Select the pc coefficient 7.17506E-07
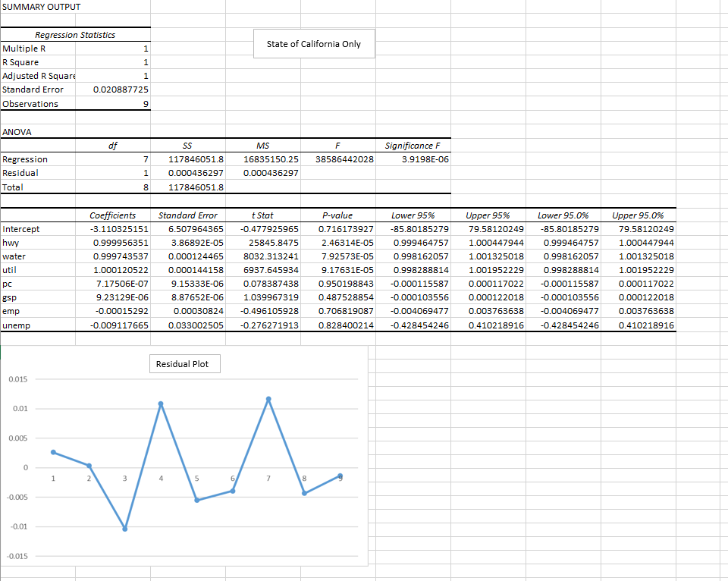728x581 pixels. coord(113,284)
